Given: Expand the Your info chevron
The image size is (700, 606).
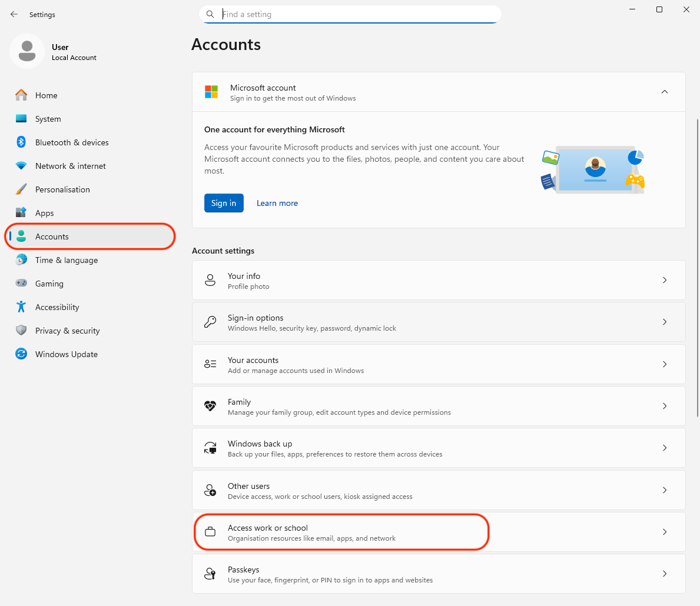Looking at the screenshot, I should (x=664, y=281).
